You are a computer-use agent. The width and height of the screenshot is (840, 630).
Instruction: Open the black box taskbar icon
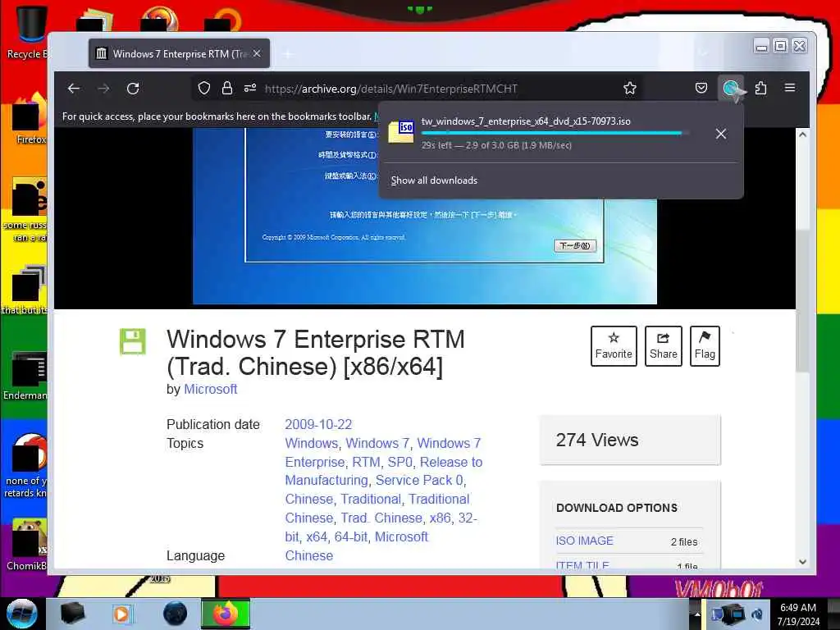pyautogui.click(x=73, y=614)
